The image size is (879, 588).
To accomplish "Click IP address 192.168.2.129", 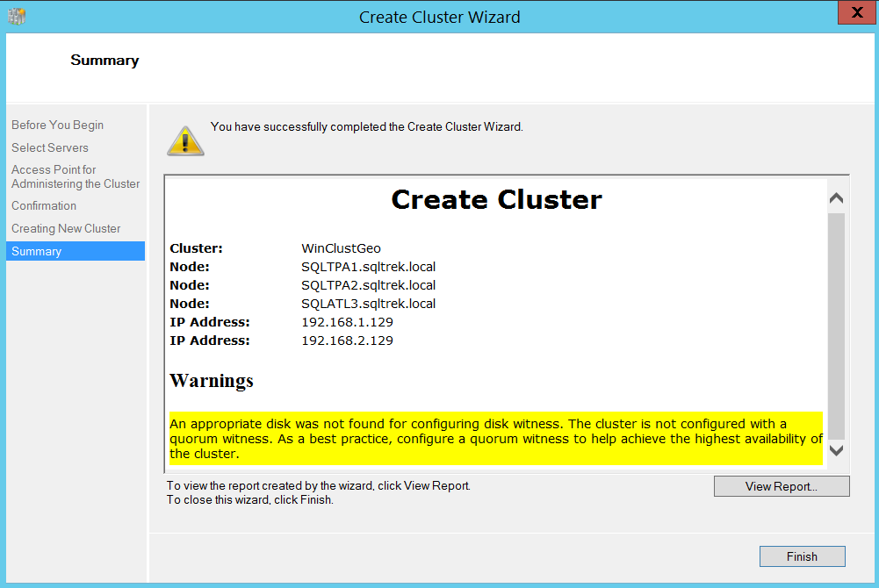I will (347, 341).
